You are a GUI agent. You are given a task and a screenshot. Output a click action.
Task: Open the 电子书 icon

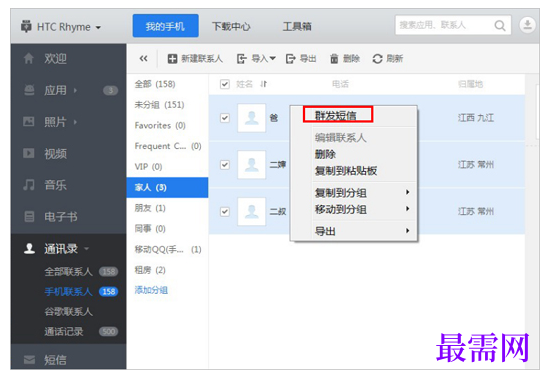[x=29, y=216]
